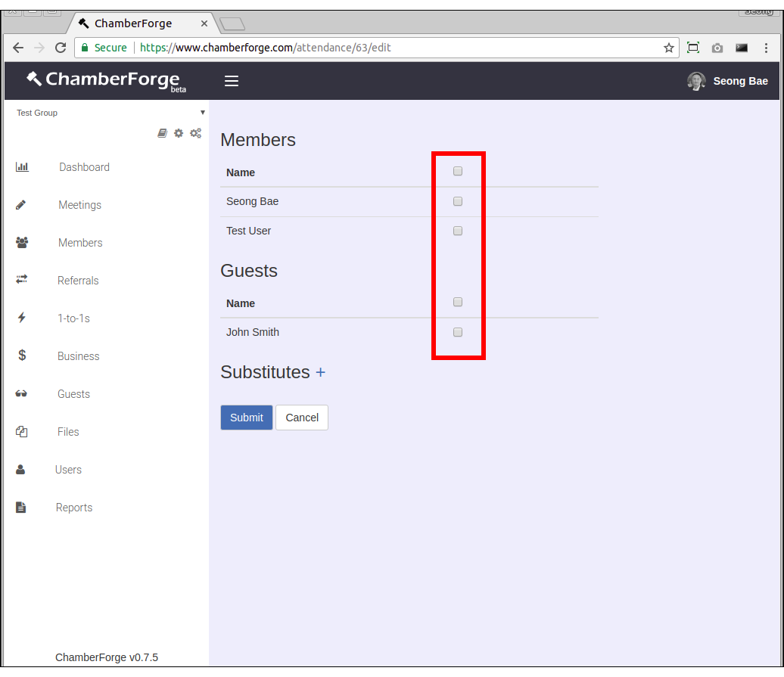Select all members via header checkbox
This screenshot has height=677, width=784.
tap(458, 172)
